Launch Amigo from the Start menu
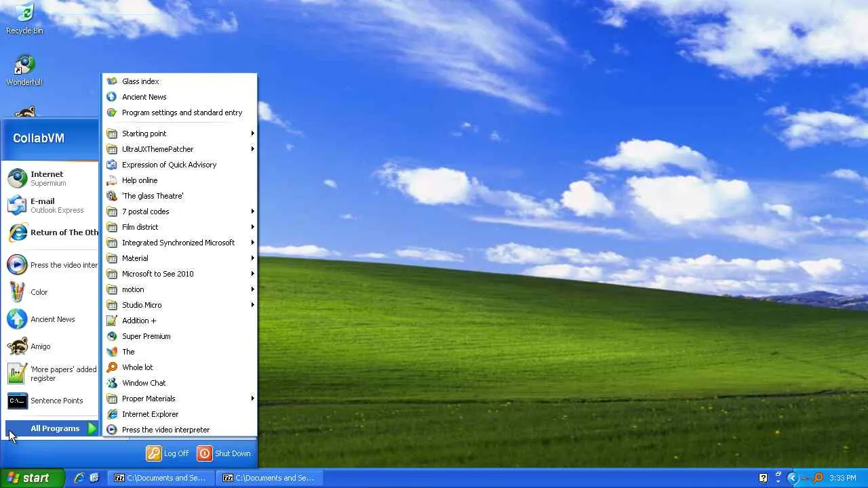The image size is (868, 488). [52, 346]
